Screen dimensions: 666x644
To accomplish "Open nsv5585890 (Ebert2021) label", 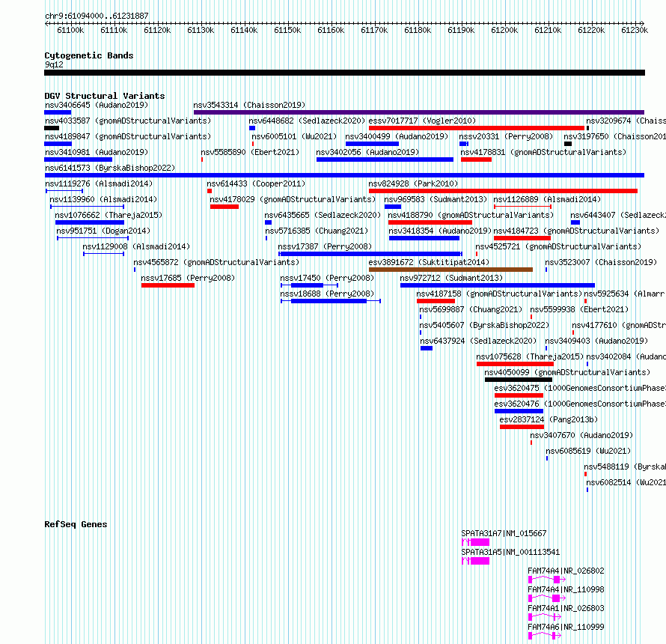I will coord(250,152).
